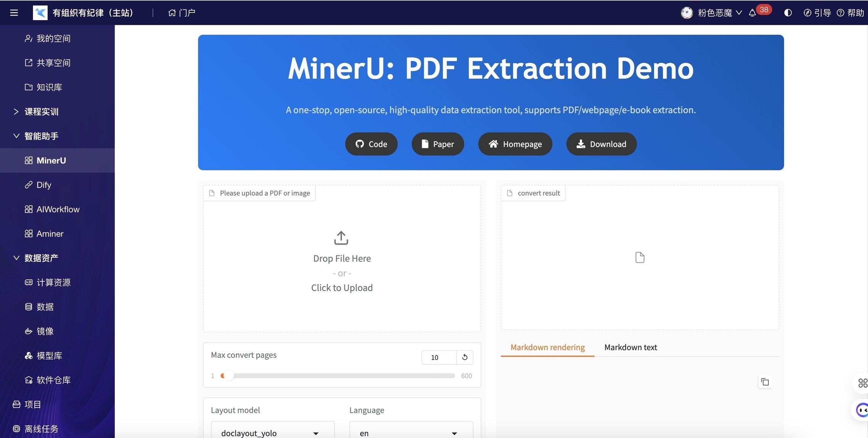
Task: Click the Paper button
Action: pyautogui.click(x=438, y=144)
